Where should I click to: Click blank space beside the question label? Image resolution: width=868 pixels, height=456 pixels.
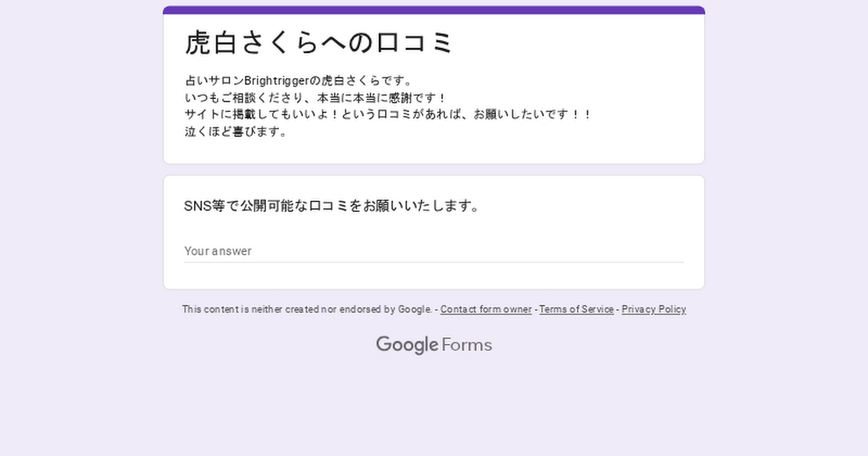(x=593, y=206)
